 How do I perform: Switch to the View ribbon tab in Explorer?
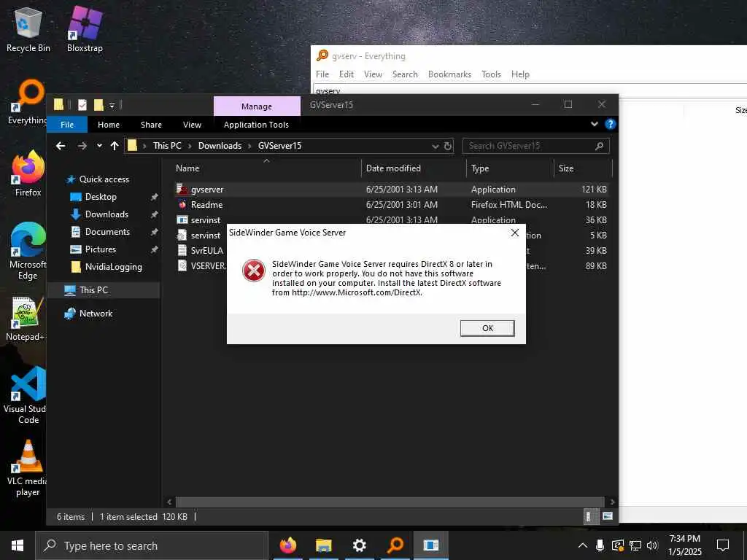[x=192, y=125]
